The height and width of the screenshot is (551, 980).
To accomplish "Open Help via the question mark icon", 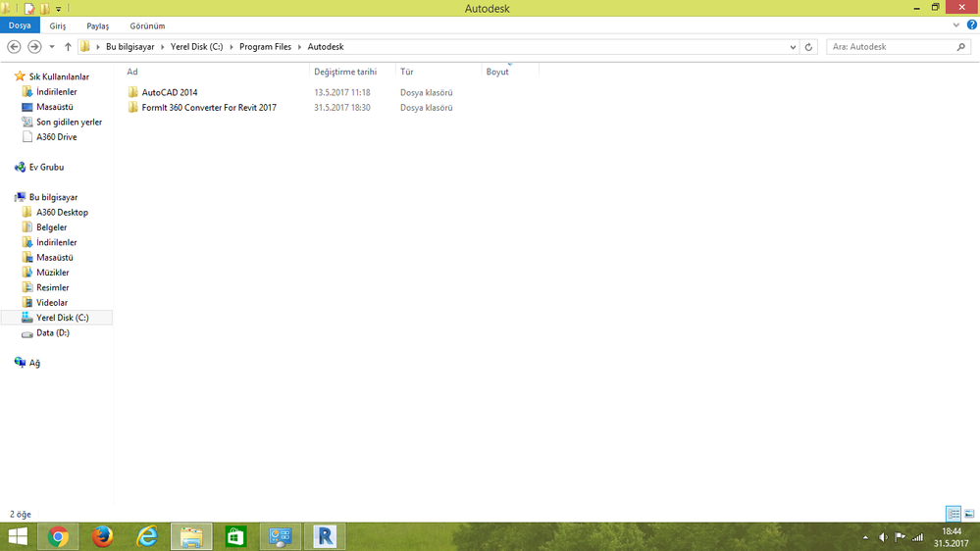I will (972, 25).
